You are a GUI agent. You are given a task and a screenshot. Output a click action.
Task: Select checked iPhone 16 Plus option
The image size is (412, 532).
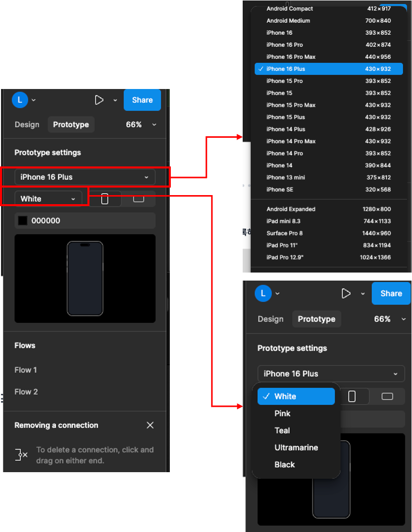329,69
